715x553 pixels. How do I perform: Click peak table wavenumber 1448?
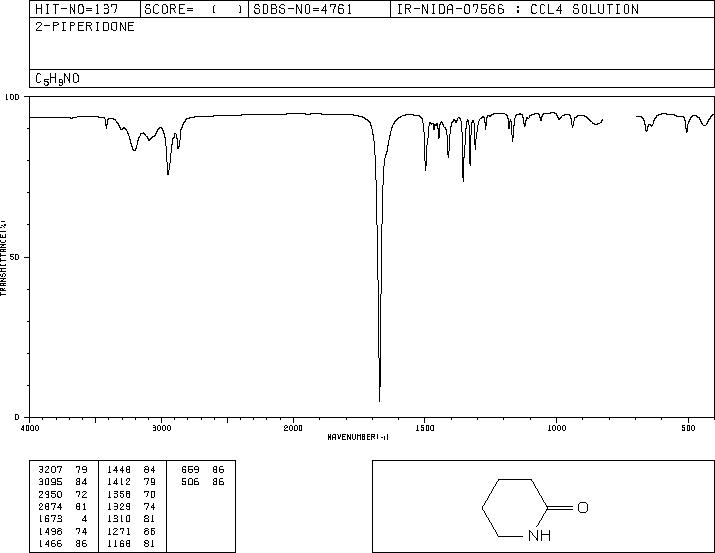119,470
